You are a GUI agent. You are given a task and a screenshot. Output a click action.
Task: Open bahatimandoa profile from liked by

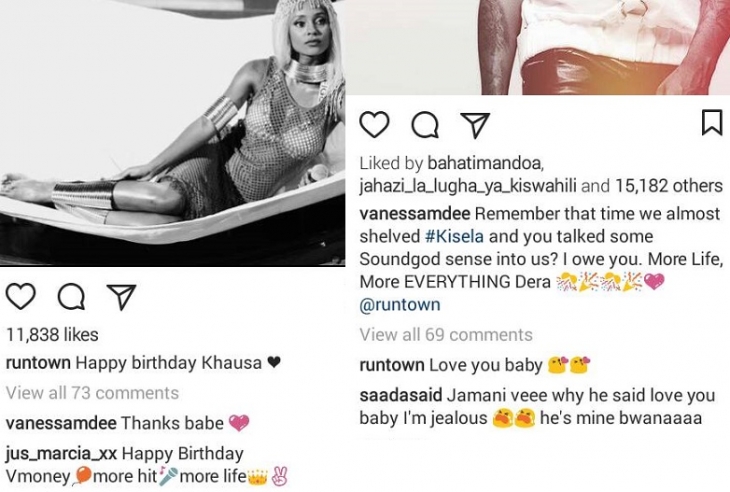[x=486, y=163]
